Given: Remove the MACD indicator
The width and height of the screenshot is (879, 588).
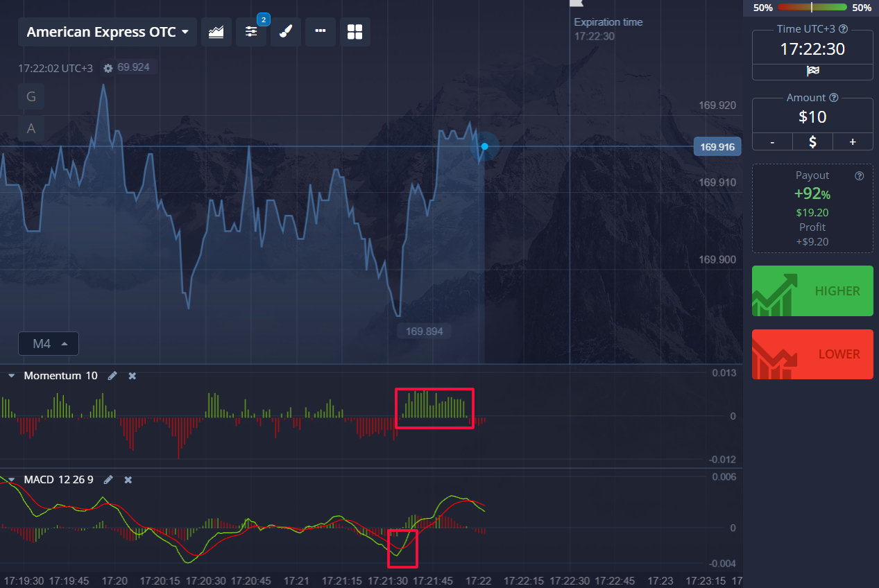Looking at the screenshot, I should coord(128,480).
